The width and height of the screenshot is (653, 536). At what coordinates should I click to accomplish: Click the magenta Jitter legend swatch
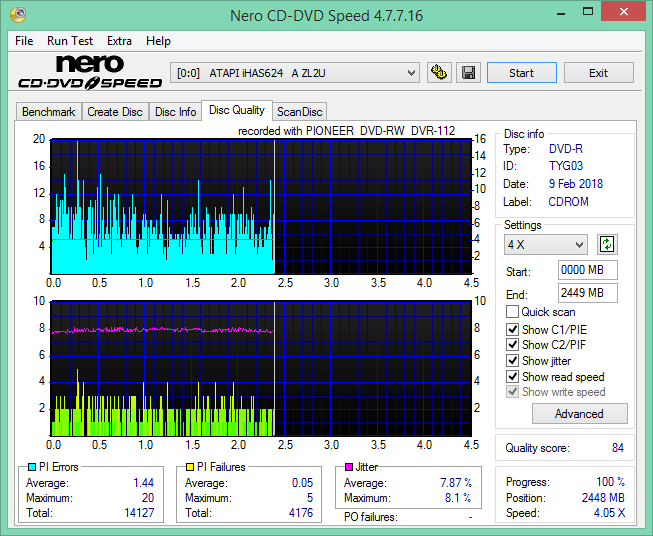coord(349,467)
